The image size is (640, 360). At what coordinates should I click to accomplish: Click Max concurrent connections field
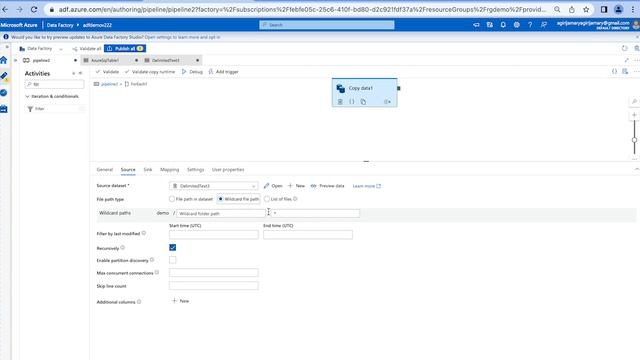(x=213, y=273)
